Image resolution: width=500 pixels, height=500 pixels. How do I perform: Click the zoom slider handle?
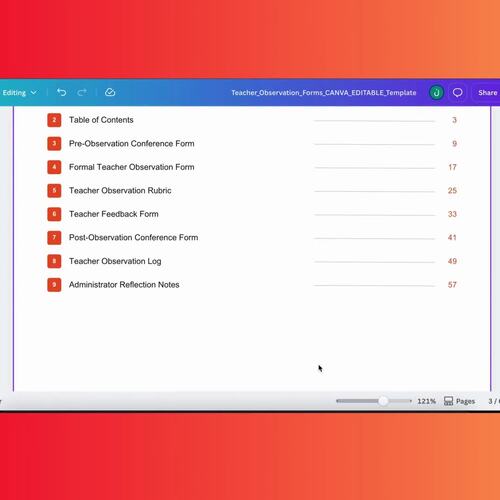click(x=383, y=401)
